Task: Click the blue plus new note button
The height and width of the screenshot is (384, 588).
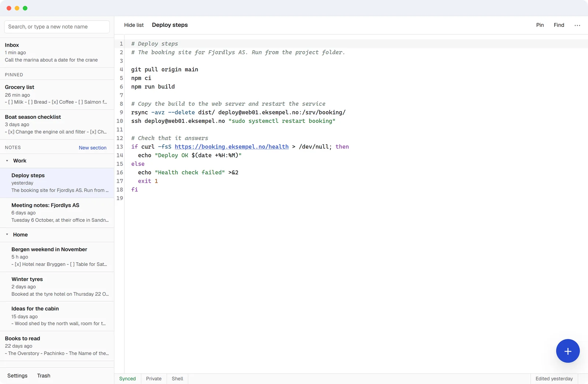Action: (567, 351)
